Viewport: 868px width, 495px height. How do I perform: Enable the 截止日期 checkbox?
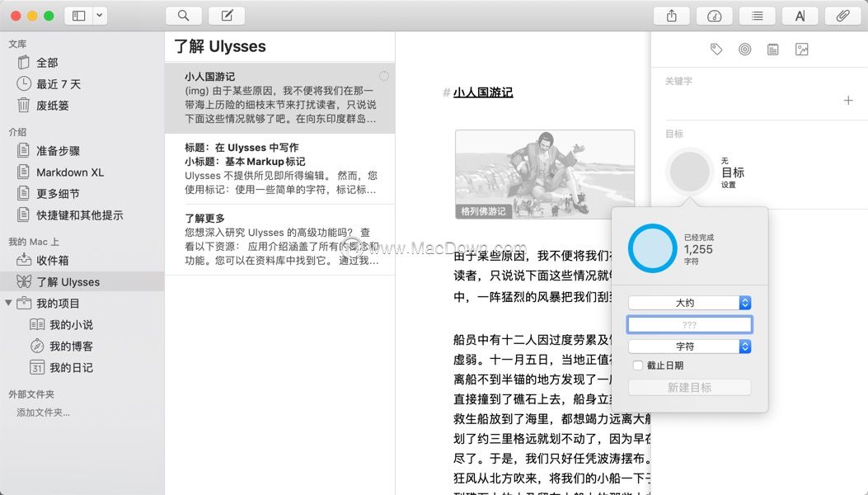pyautogui.click(x=638, y=365)
